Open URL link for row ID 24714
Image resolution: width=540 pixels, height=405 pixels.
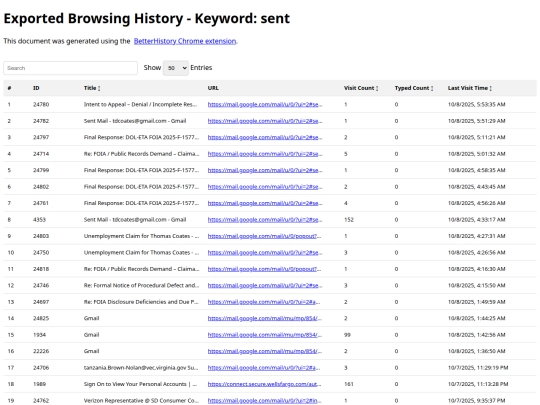[x=265, y=154]
